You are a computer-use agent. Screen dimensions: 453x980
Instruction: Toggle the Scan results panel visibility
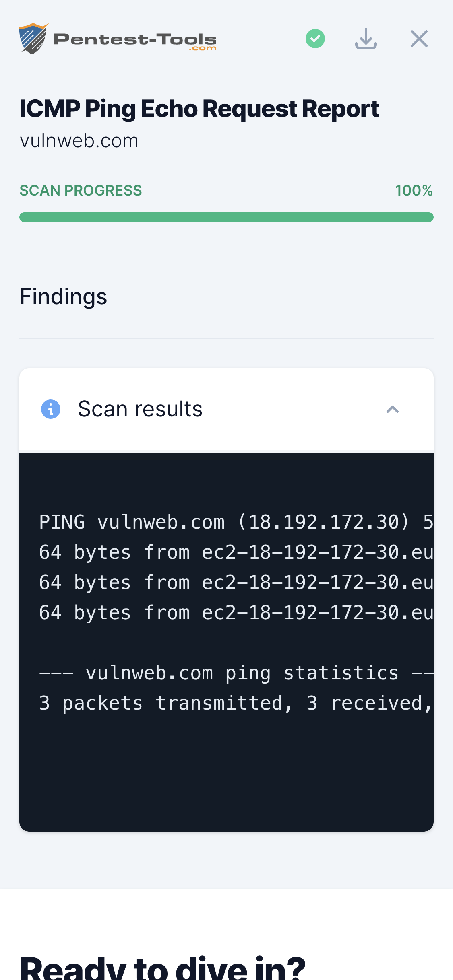393,409
